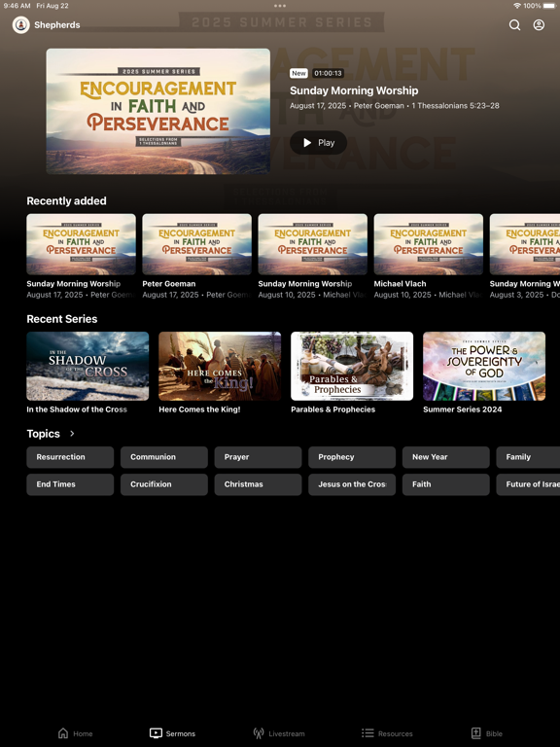This screenshot has height=747, width=560.
Task: Click the Summer Series 2024 caption
Action: [463, 409]
